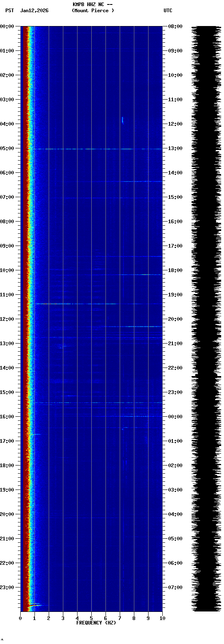Select the 14:00 PST time label
This screenshot has height=644, width=224.
7,368
